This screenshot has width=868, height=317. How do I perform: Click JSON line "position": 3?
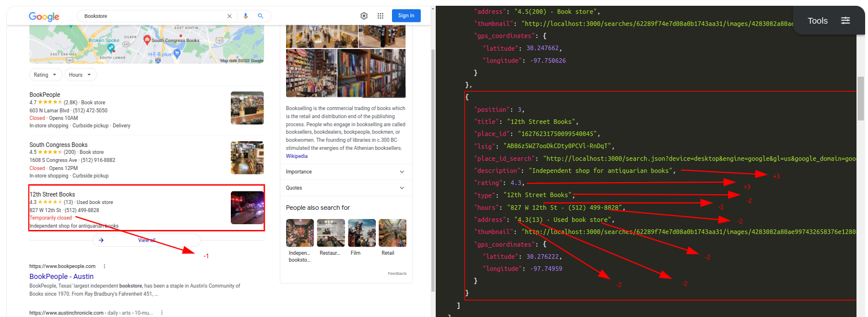point(499,110)
